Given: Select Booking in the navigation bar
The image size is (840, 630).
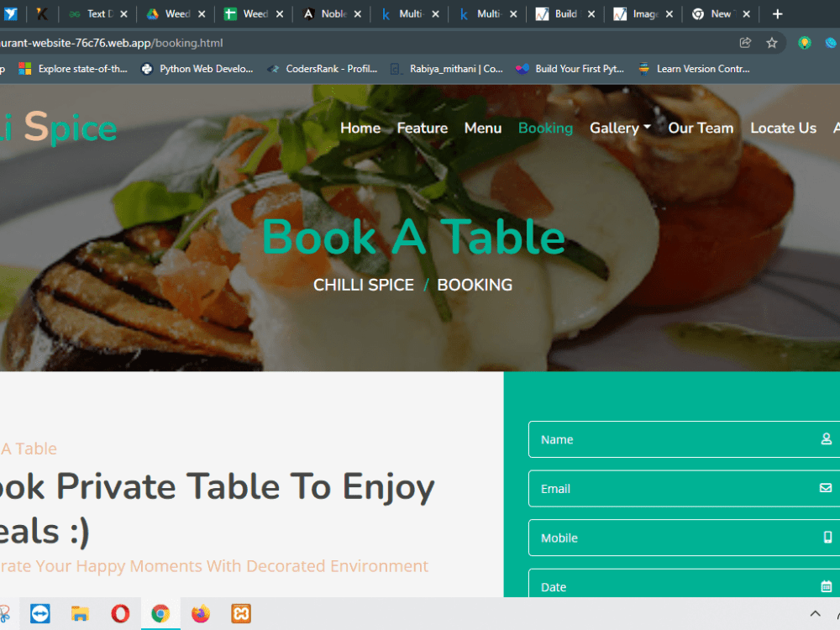Looking at the screenshot, I should [545, 128].
